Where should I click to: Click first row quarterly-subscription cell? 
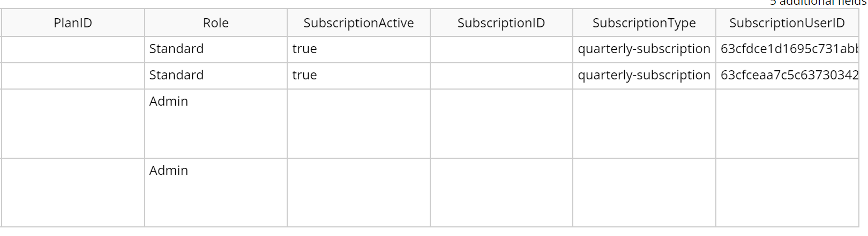point(644,49)
